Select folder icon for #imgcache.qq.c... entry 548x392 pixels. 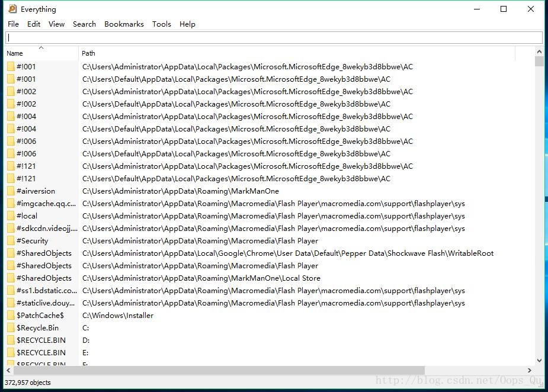tap(11, 204)
